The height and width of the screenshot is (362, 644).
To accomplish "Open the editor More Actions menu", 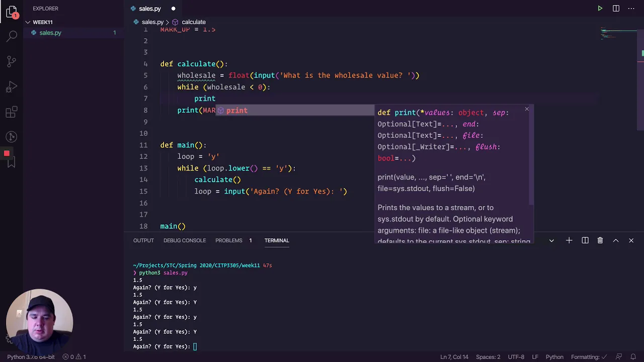I will click(631, 9).
